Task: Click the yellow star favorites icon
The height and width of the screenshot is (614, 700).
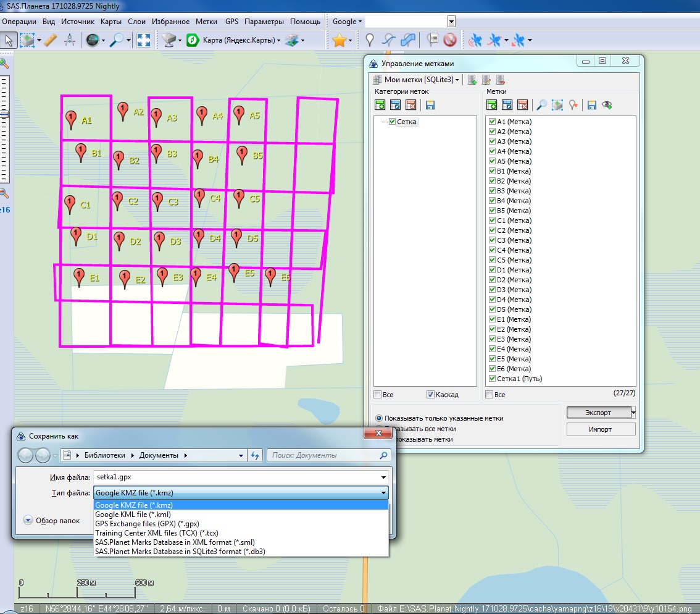Action: tap(339, 40)
